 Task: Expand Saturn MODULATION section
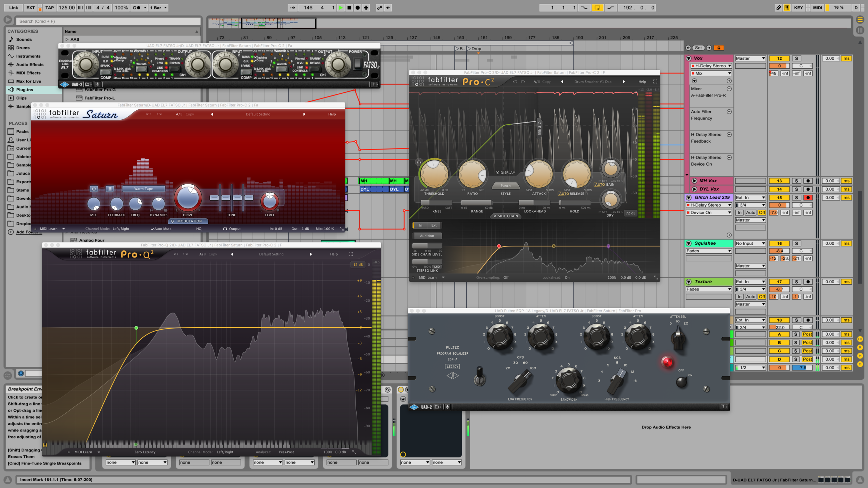(x=188, y=221)
